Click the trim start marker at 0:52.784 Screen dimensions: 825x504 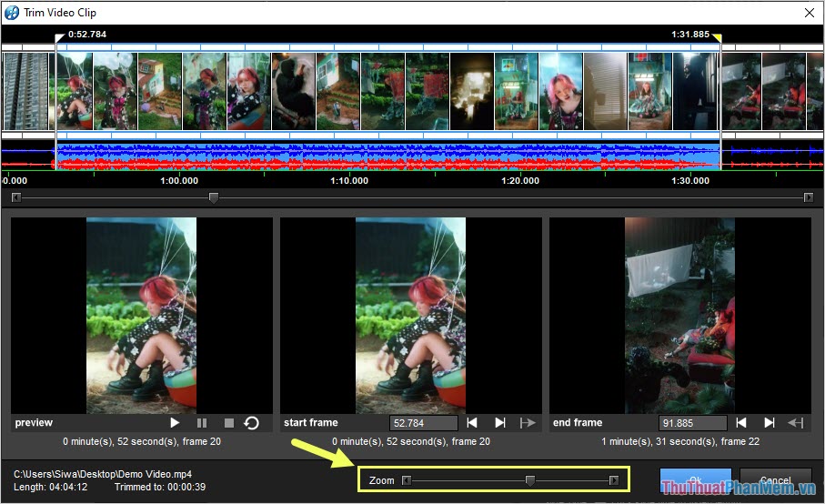coord(59,37)
